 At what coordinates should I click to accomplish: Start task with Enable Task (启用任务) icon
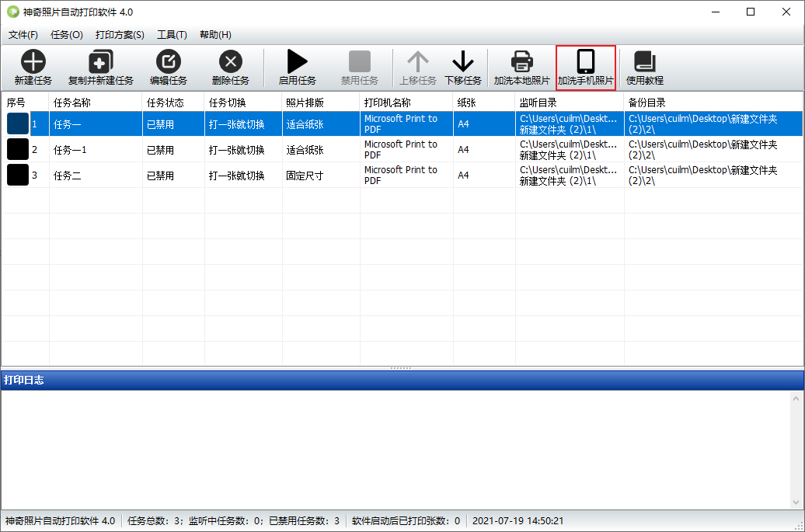(x=297, y=62)
